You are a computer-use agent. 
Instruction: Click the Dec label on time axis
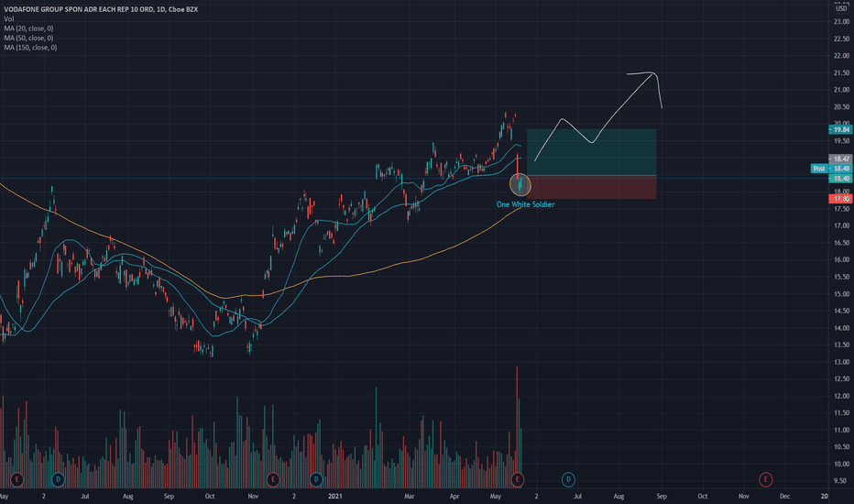pos(785,497)
